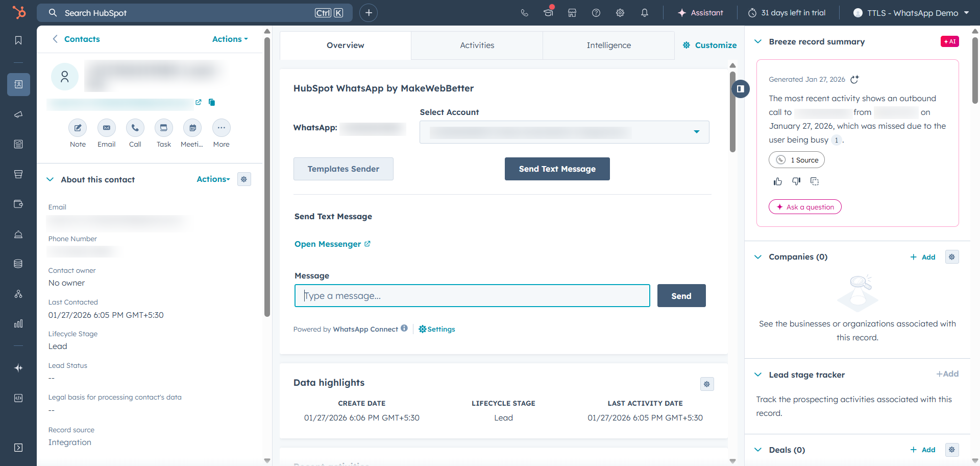980x466 pixels.
Task: Click the Type a message input field
Action: point(472,296)
